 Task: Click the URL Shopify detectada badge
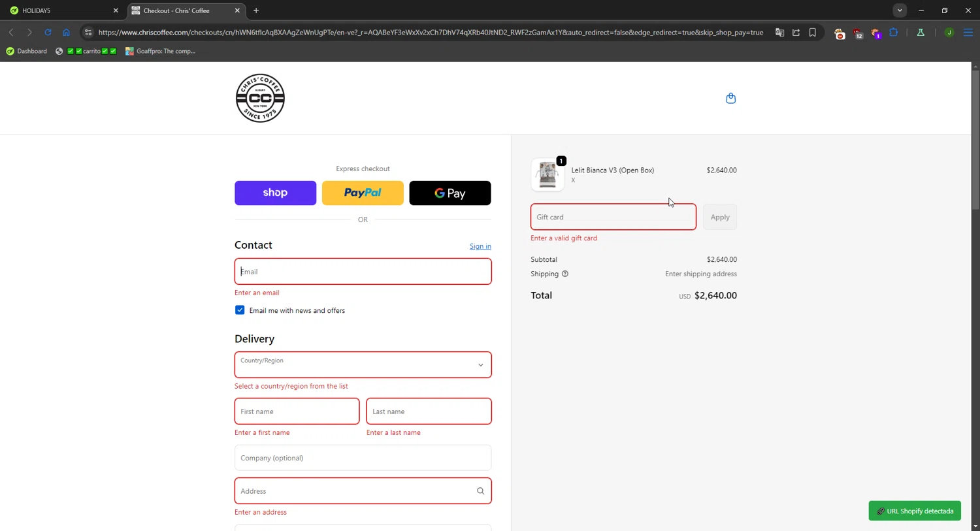pos(915,511)
